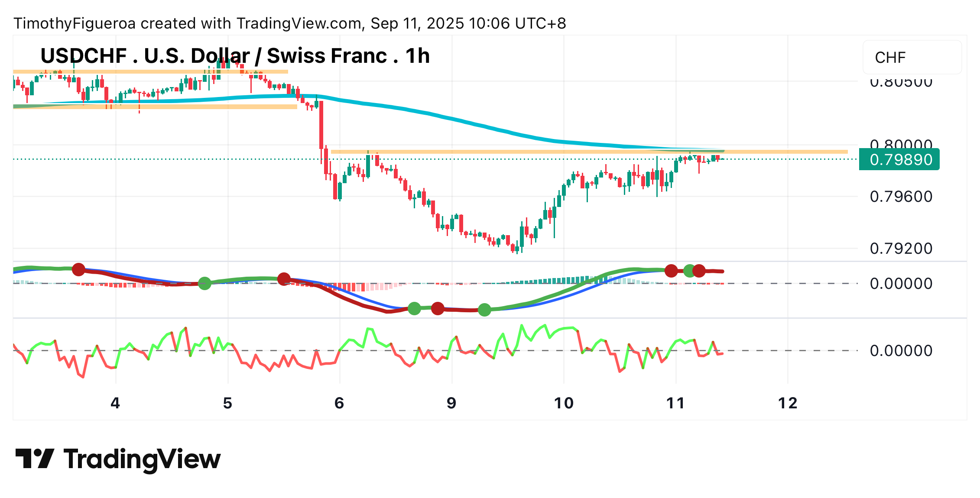Click the 0.79600 price axis label
This screenshot has width=980, height=498.
tap(901, 197)
